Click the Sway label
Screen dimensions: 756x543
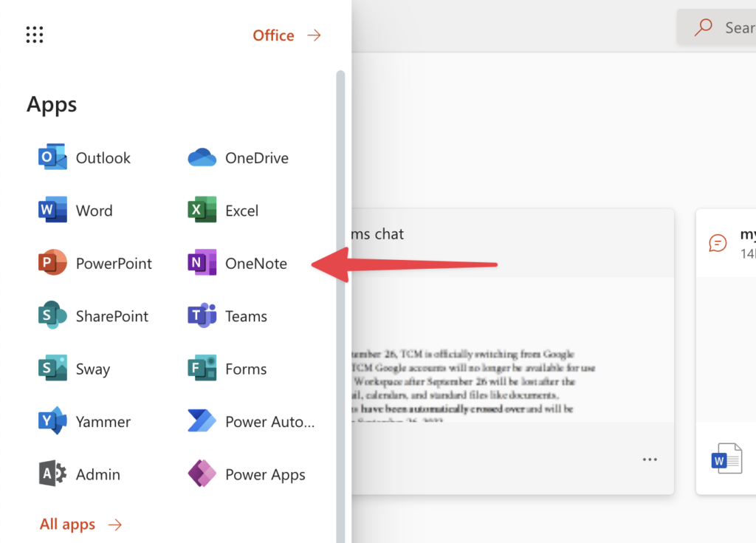click(x=93, y=369)
